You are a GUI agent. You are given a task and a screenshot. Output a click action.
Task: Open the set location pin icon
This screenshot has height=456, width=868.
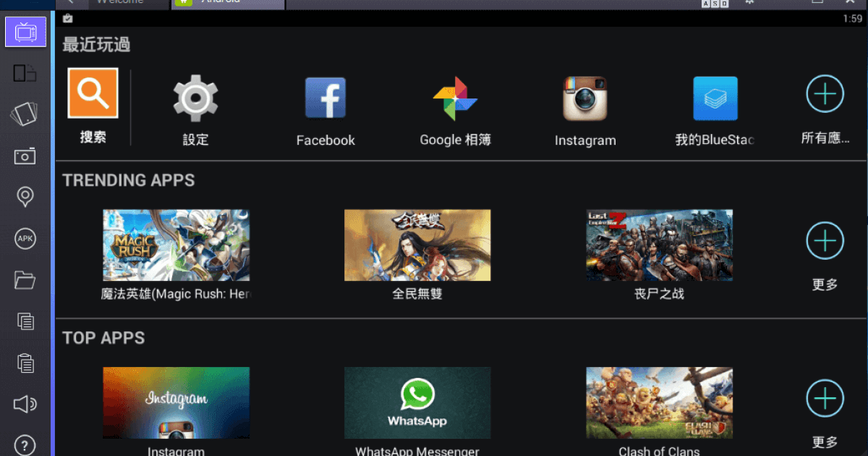tap(25, 197)
